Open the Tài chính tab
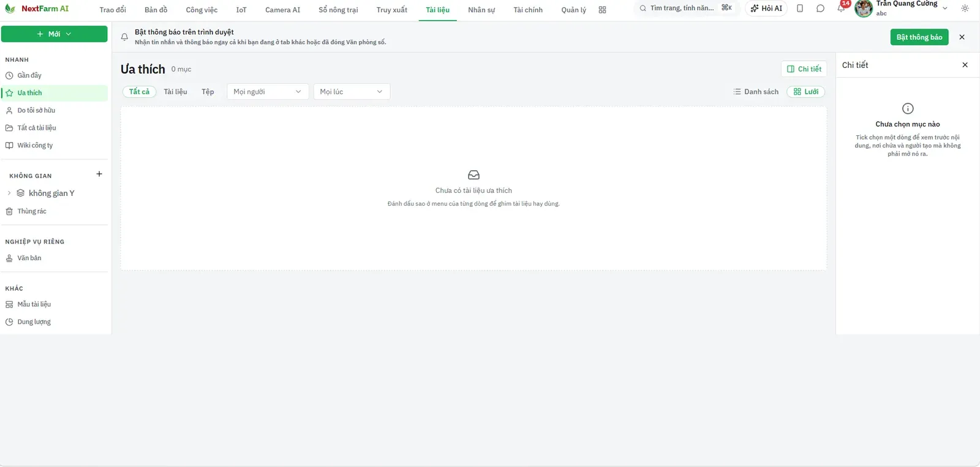The width and height of the screenshot is (980, 467). point(528,10)
